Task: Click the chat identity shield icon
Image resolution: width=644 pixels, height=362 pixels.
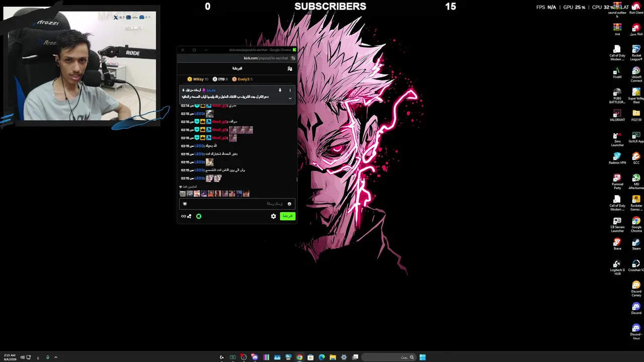Action: [x=185, y=204]
